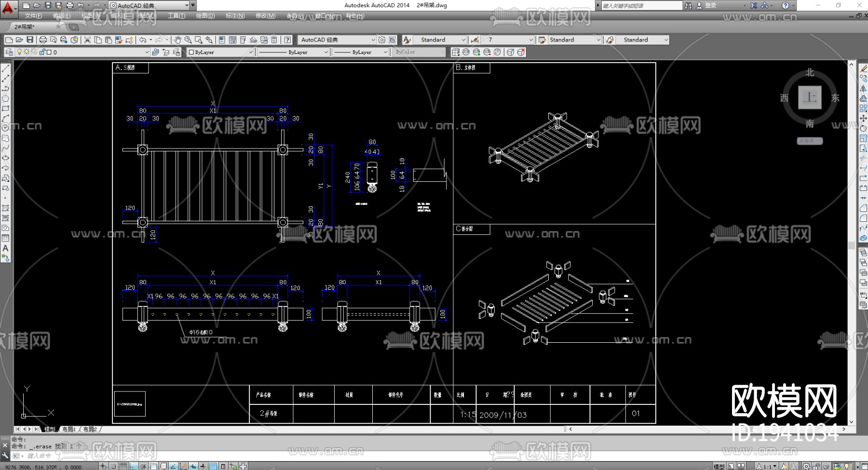Select the Multiline Text (A) tool
Image resolution: width=868 pixels, height=470 pixels.
tap(6, 248)
